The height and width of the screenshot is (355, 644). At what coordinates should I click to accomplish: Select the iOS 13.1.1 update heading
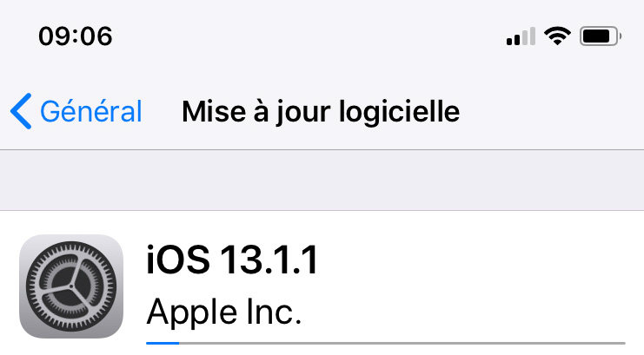(x=232, y=260)
